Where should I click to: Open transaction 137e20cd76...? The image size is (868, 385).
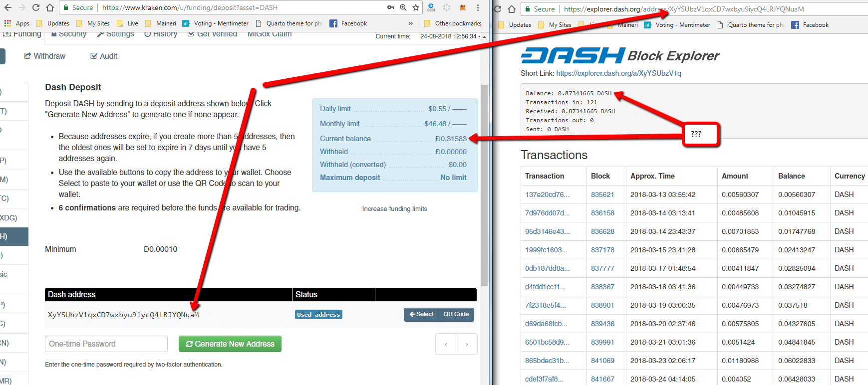[x=547, y=194]
